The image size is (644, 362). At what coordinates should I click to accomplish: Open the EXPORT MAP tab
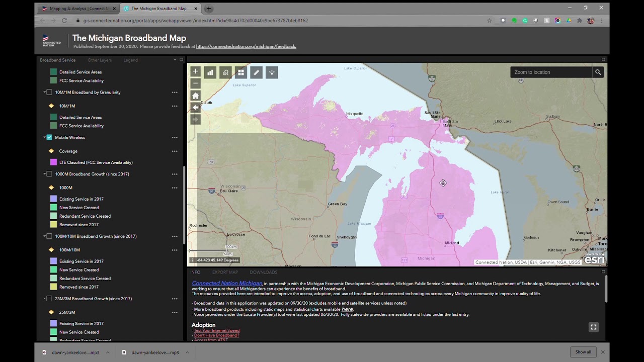(225, 272)
